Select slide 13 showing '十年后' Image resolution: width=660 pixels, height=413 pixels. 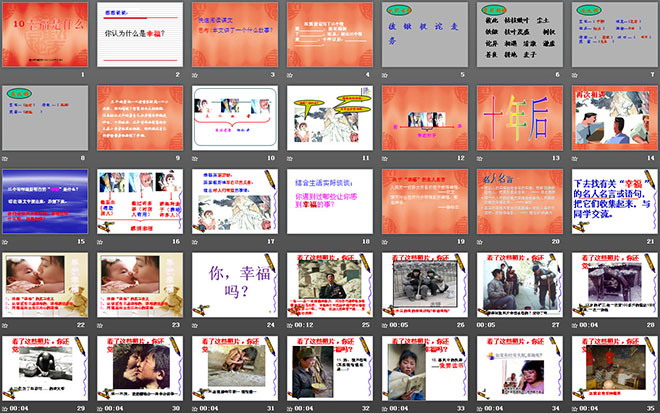point(520,118)
